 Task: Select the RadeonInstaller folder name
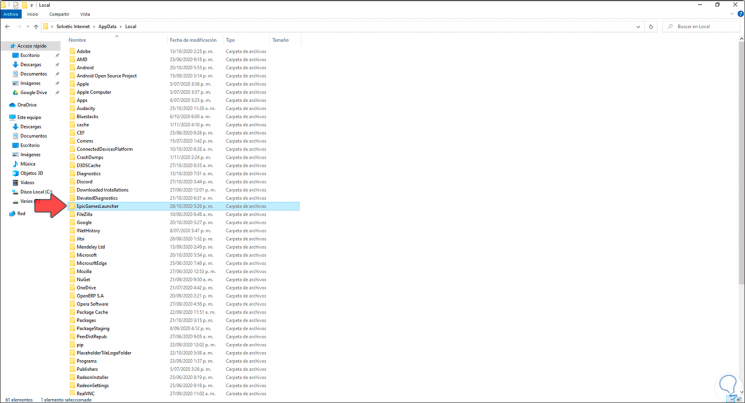93,377
